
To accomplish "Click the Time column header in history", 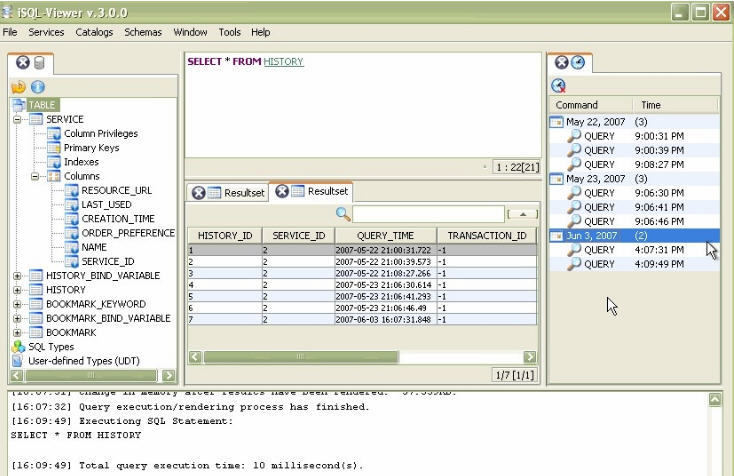I will click(675, 105).
